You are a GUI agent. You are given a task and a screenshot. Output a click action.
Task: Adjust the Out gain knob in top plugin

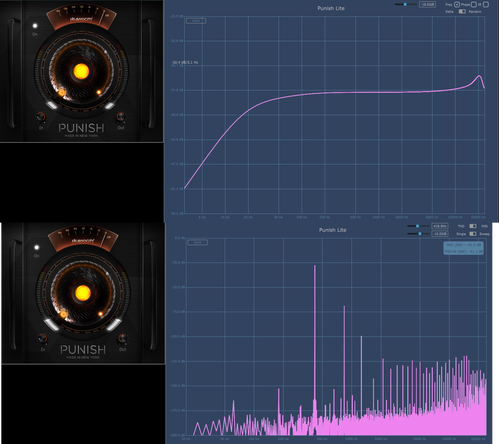(x=121, y=117)
